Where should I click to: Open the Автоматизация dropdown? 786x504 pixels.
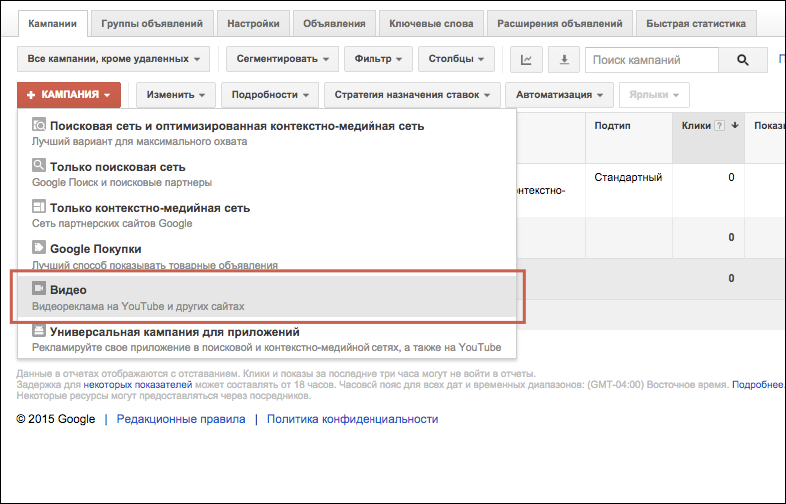tap(559, 95)
